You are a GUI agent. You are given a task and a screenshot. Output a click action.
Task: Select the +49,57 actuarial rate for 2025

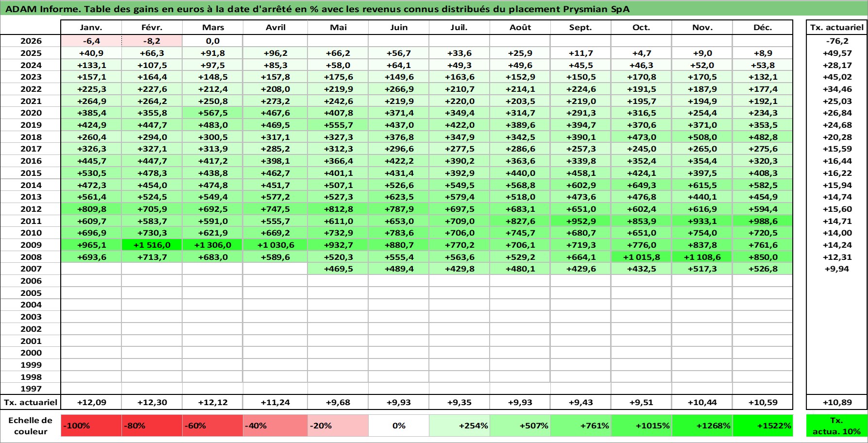coord(836,53)
